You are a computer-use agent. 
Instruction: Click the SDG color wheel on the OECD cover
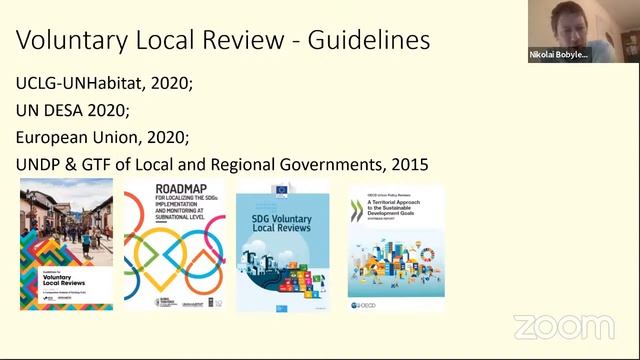coord(427,256)
